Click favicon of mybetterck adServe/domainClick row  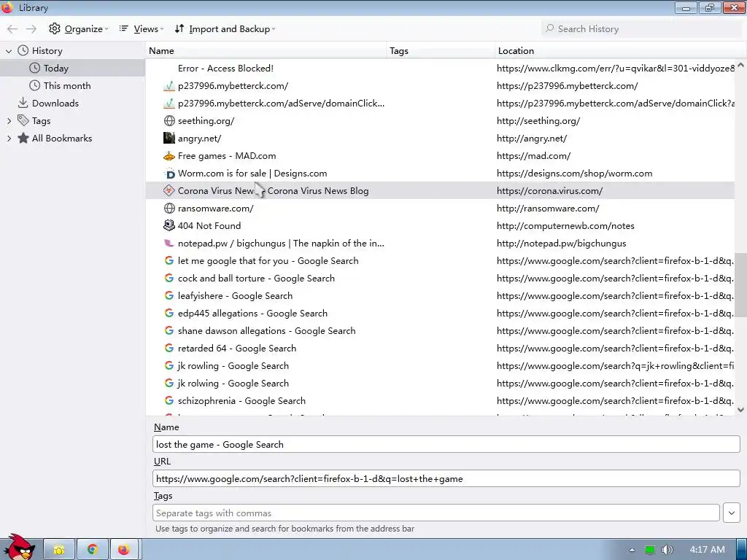tap(169, 104)
